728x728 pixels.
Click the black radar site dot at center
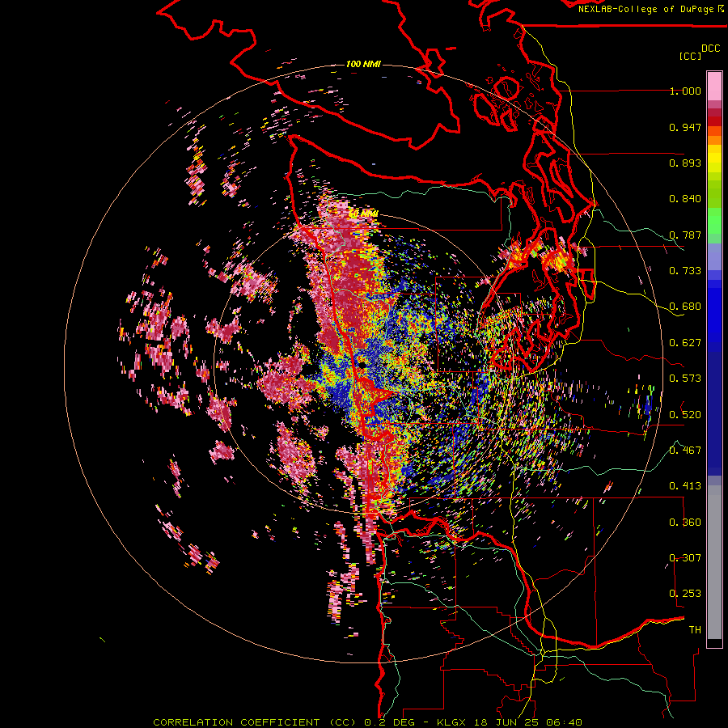click(362, 366)
